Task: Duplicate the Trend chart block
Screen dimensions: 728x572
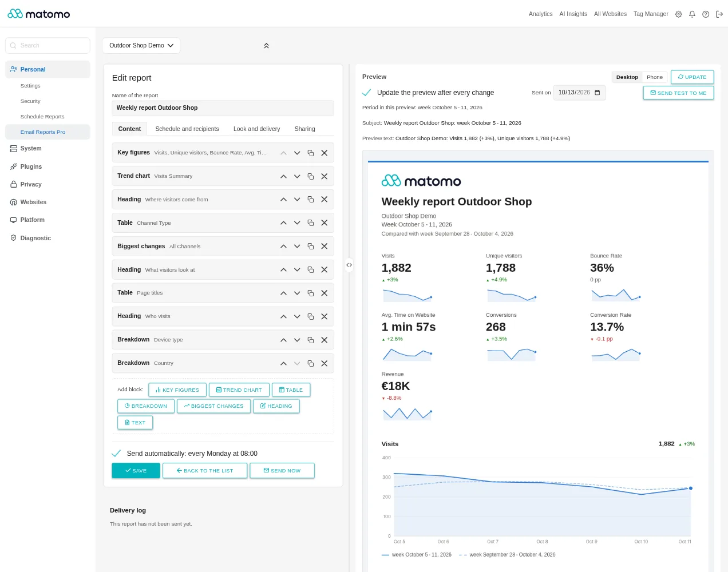Action: point(311,176)
